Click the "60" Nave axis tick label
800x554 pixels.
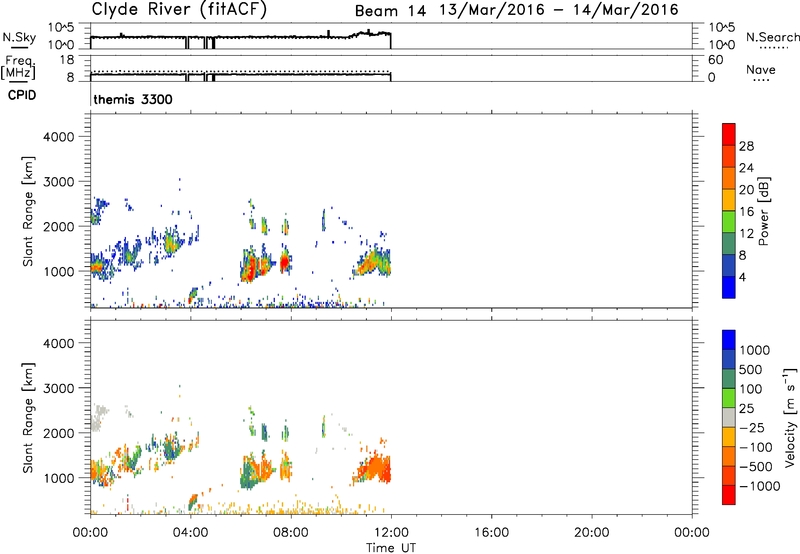point(715,60)
